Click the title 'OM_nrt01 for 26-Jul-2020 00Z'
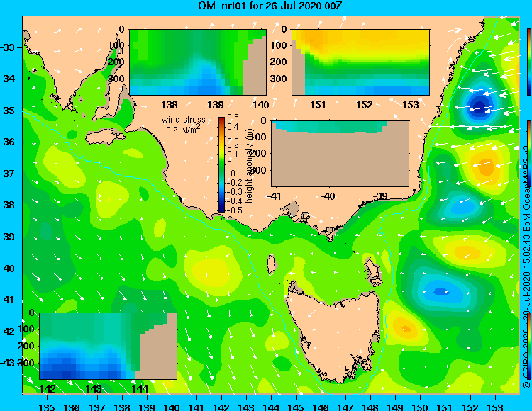The width and height of the screenshot is (532, 411). click(x=270, y=6)
